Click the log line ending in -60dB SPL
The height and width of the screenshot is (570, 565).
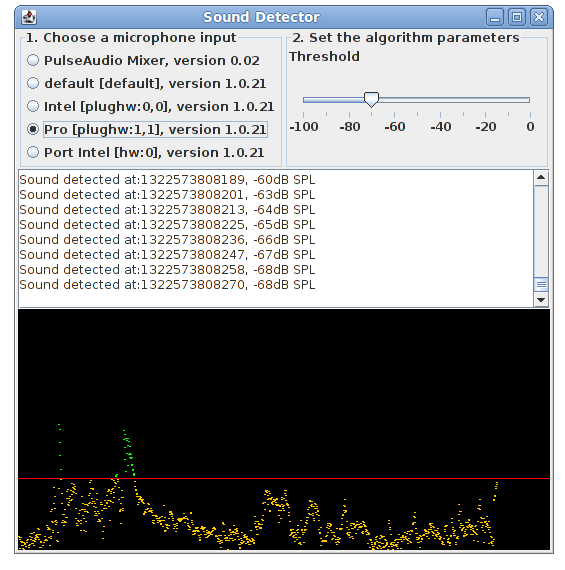click(x=167, y=180)
